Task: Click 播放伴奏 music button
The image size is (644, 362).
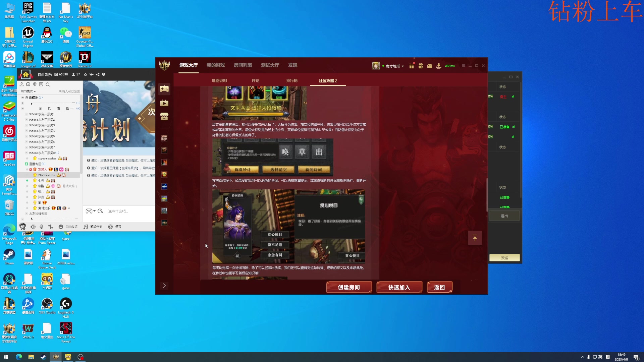Action: click(93, 227)
